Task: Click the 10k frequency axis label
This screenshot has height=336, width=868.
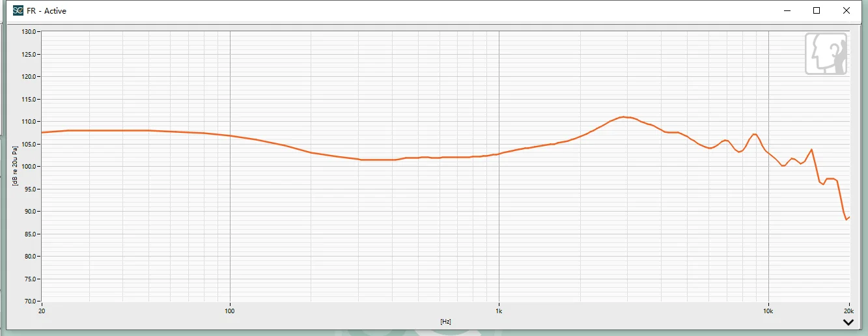Action: tap(768, 311)
